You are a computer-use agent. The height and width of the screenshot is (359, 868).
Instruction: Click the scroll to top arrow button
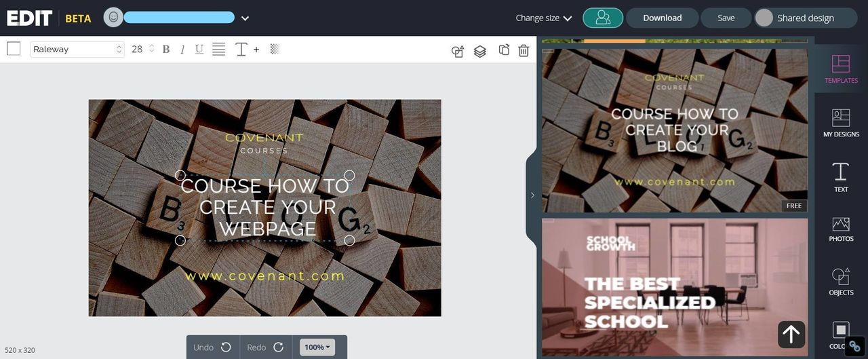coord(791,335)
